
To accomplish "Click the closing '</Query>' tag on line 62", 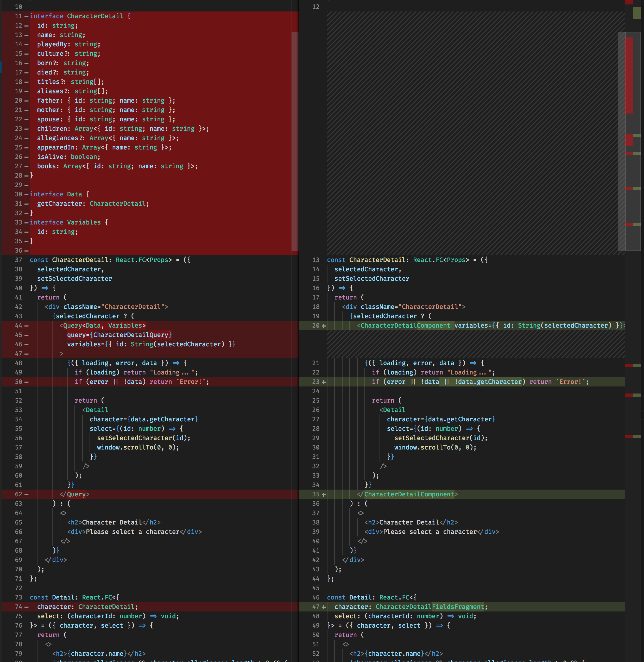I will pos(74,495).
